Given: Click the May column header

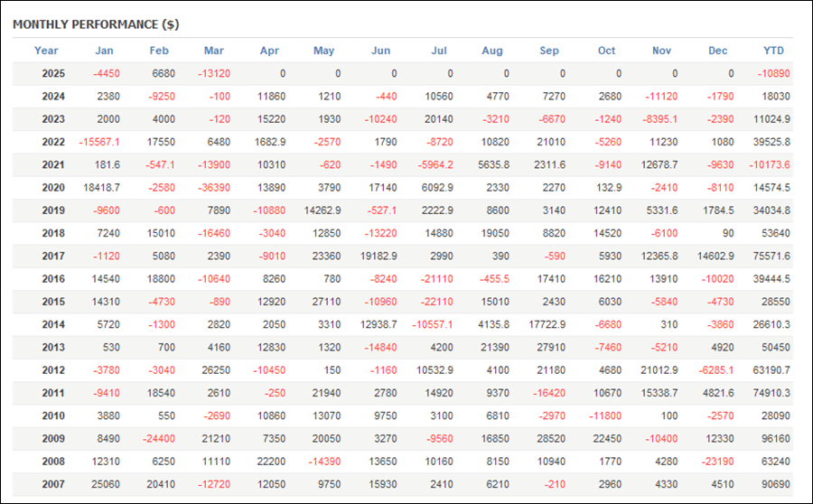Looking at the screenshot, I should click(324, 51).
